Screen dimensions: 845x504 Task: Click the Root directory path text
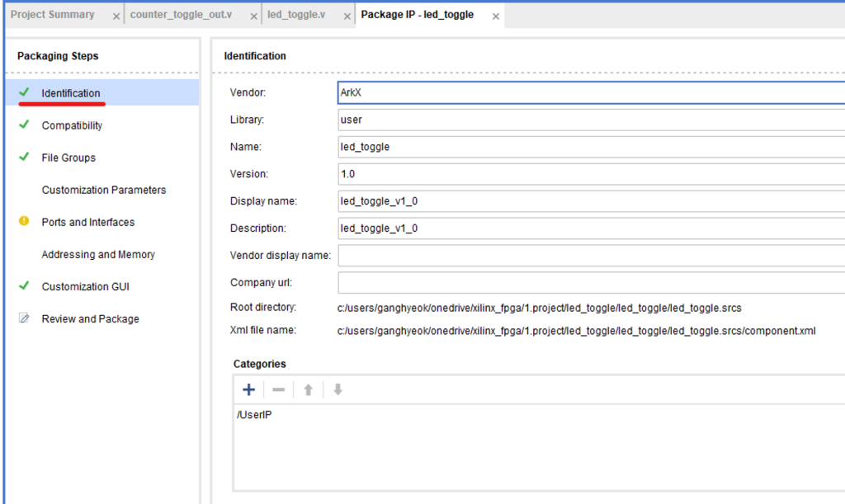click(540, 308)
